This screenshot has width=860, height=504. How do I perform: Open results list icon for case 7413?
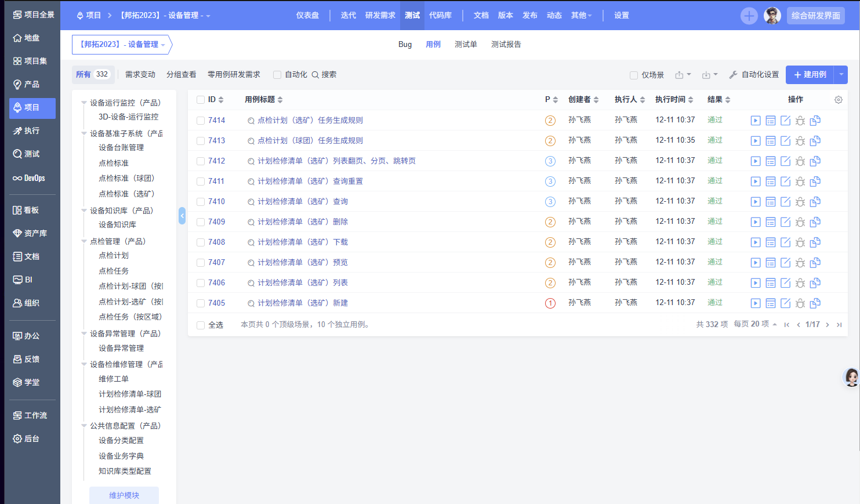pos(770,141)
